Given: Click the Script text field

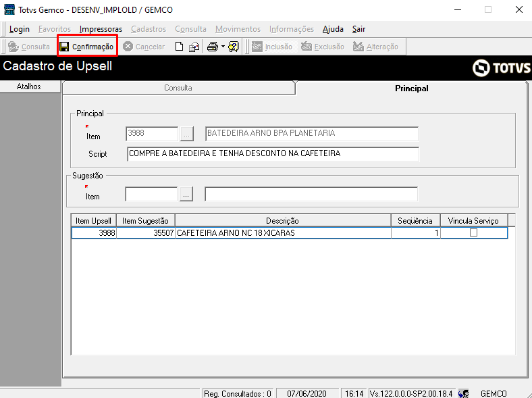Looking at the screenshot, I should click(x=273, y=154).
